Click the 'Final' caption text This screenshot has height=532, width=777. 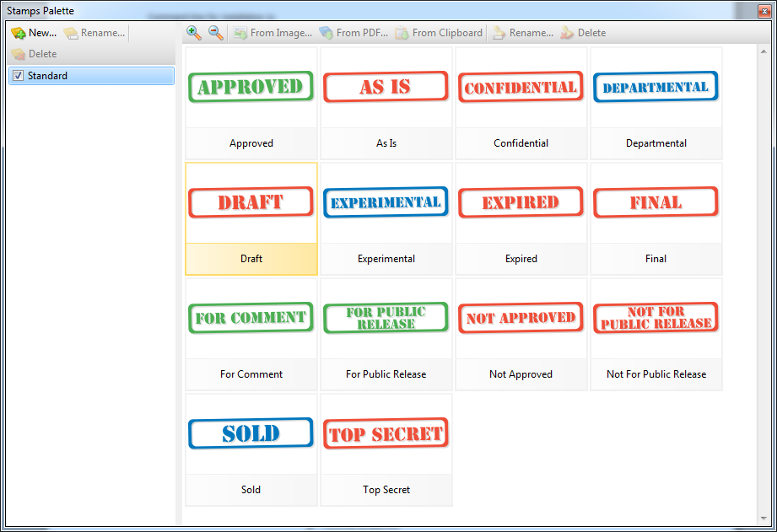point(656,259)
